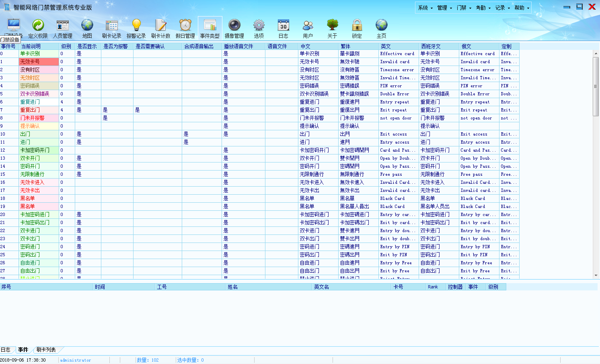The height and width of the screenshot is (364, 600).
Task: Click the administrator status bar entry
Action: click(76, 360)
